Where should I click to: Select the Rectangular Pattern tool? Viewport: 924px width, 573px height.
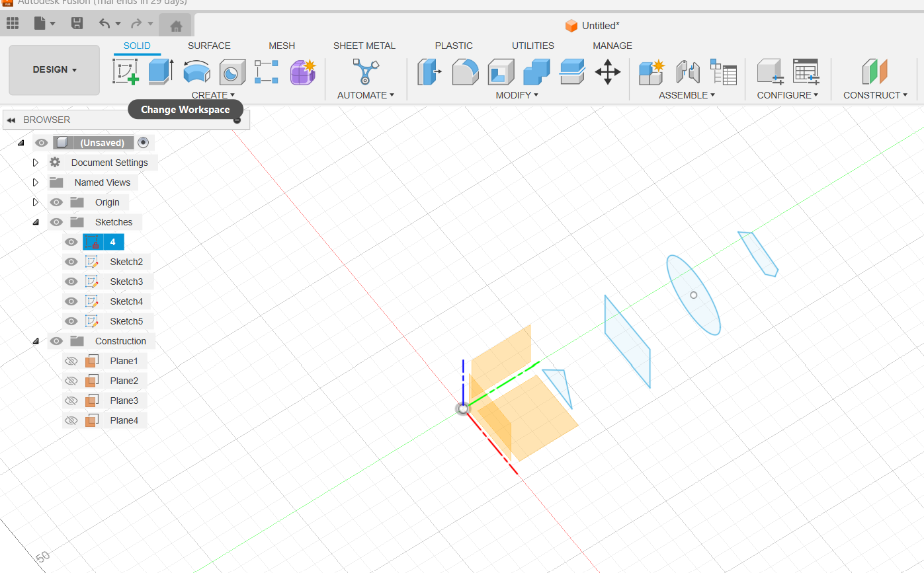click(267, 72)
